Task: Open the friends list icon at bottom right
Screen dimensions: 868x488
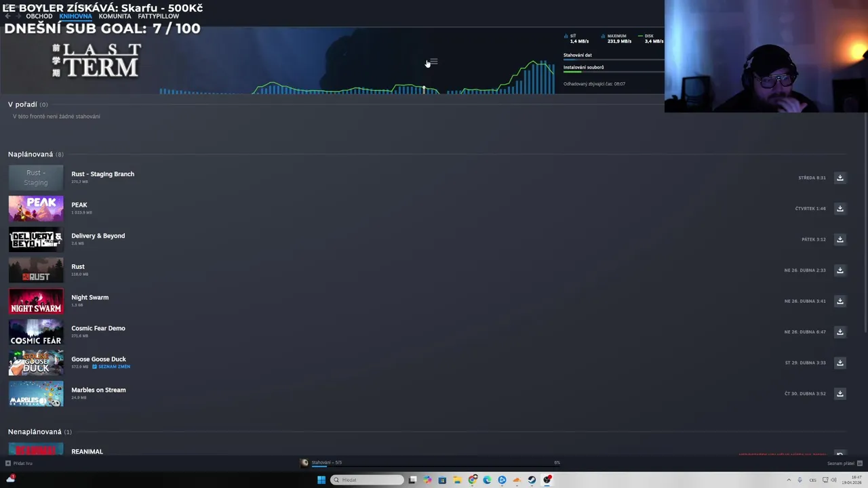Action: pos(859,464)
